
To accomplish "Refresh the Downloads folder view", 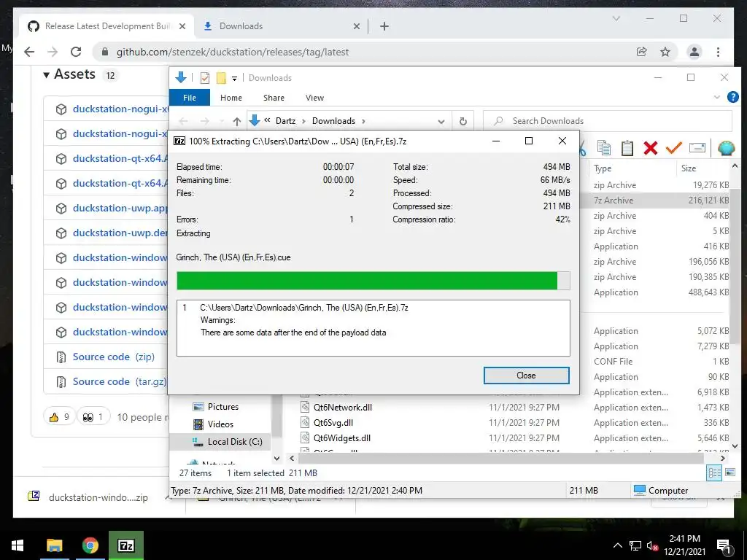I will coord(463,122).
